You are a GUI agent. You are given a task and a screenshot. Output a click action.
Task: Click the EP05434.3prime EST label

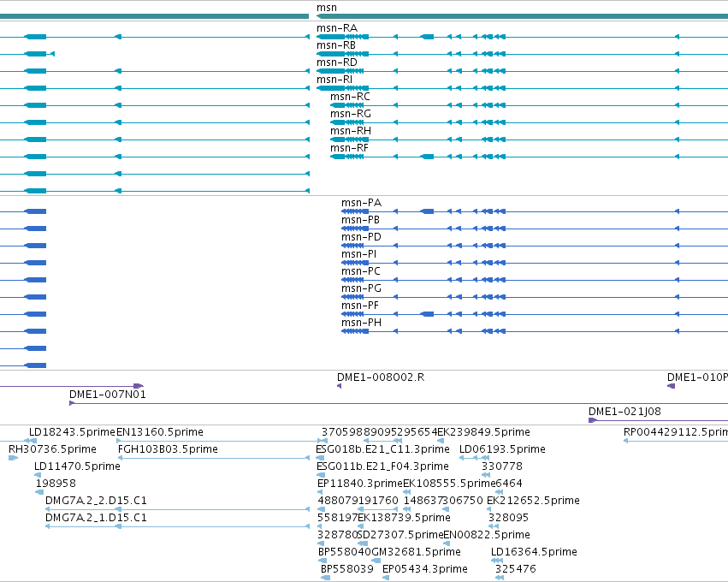tap(425, 569)
